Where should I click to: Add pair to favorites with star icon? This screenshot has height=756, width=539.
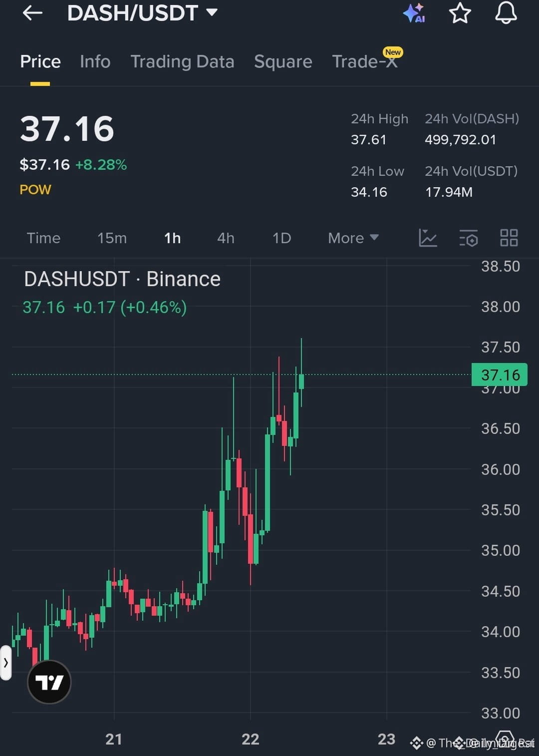pyautogui.click(x=460, y=13)
